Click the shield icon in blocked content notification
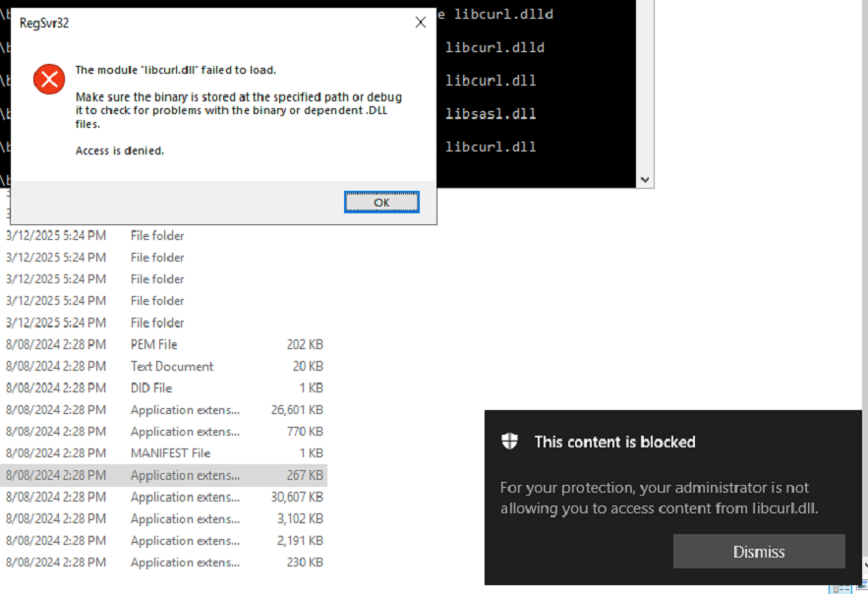This screenshot has height=594, width=868. click(x=509, y=442)
